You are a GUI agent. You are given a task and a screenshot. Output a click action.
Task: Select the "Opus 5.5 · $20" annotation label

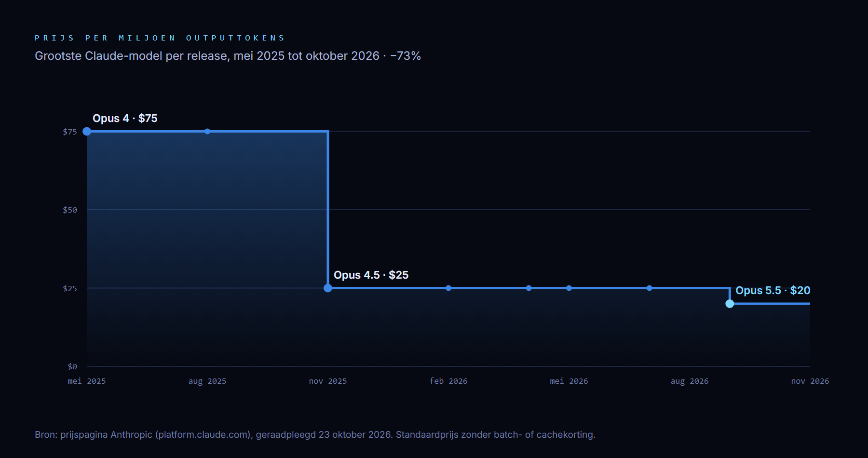[773, 290]
